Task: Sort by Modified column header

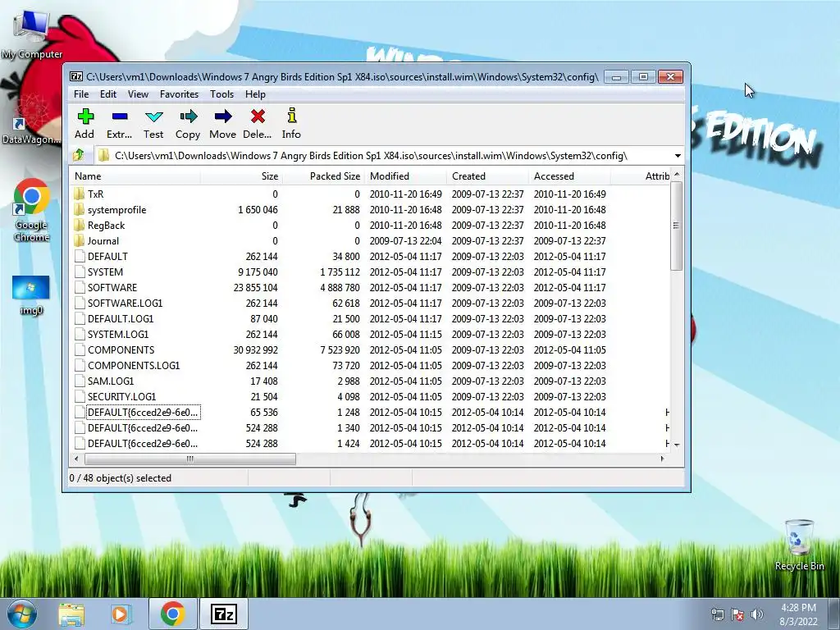Action: 405,176
